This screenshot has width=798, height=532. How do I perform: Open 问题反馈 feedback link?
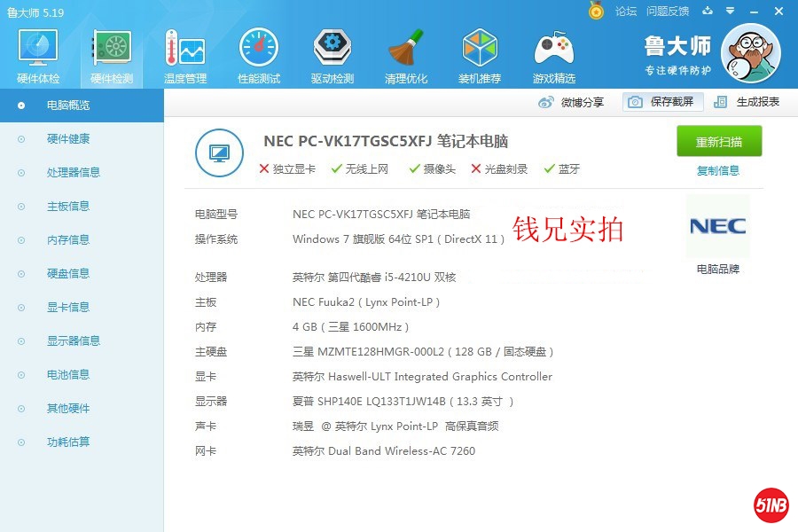click(667, 12)
